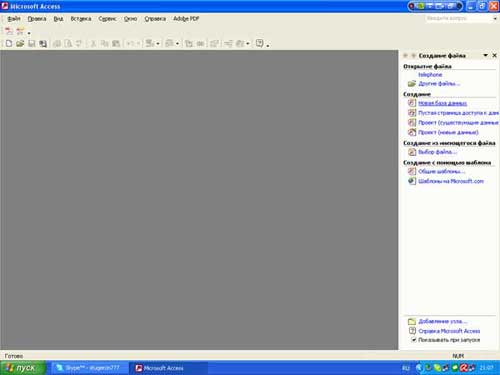Open the task pane title dropdown arrow

pyautogui.click(x=486, y=55)
